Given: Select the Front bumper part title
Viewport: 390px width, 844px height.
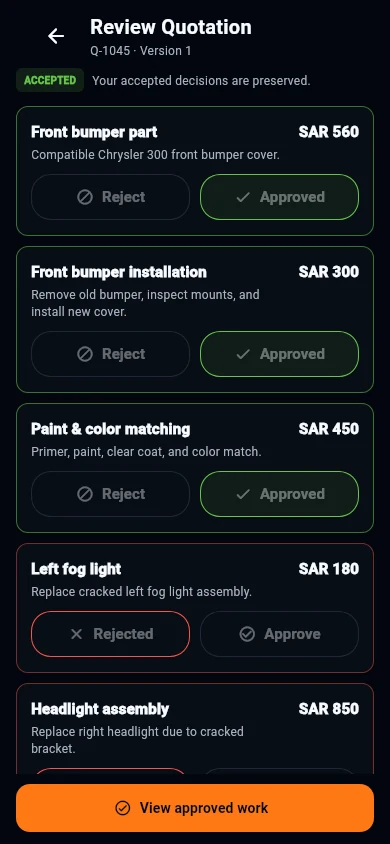Looking at the screenshot, I should [94, 132].
